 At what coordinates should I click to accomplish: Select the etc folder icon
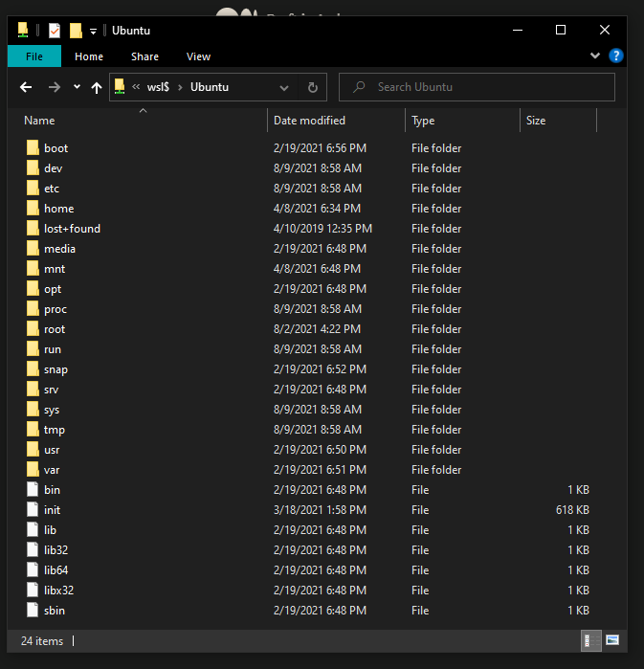pos(33,188)
